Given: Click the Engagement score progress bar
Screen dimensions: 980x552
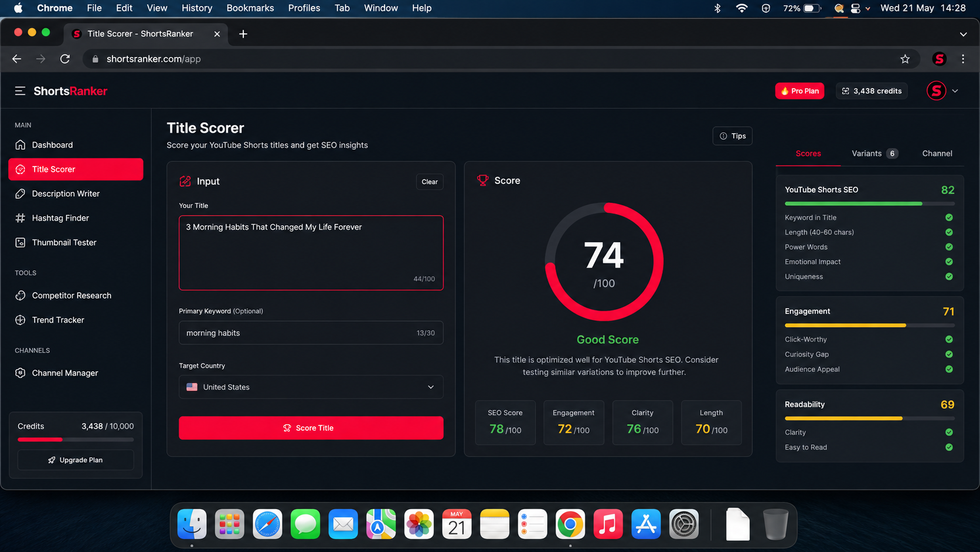Looking at the screenshot, I should pyautogui.click(x=870, y=325).
